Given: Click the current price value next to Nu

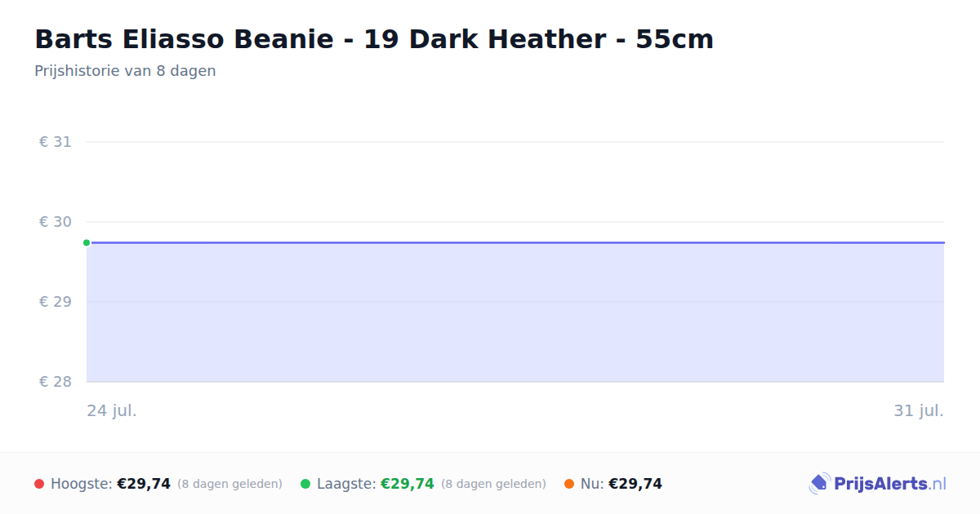Looking at the screenshot, I should point(635,484).
